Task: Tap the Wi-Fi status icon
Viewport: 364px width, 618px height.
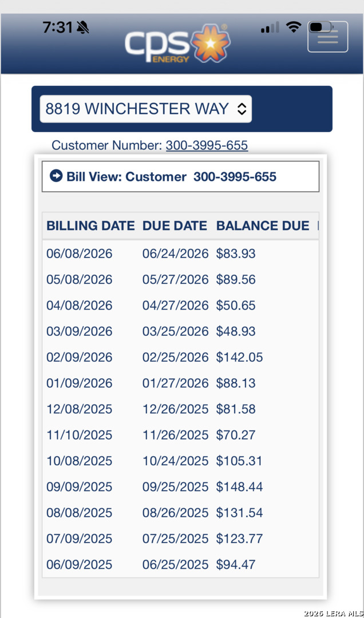Action: (294, 27)
